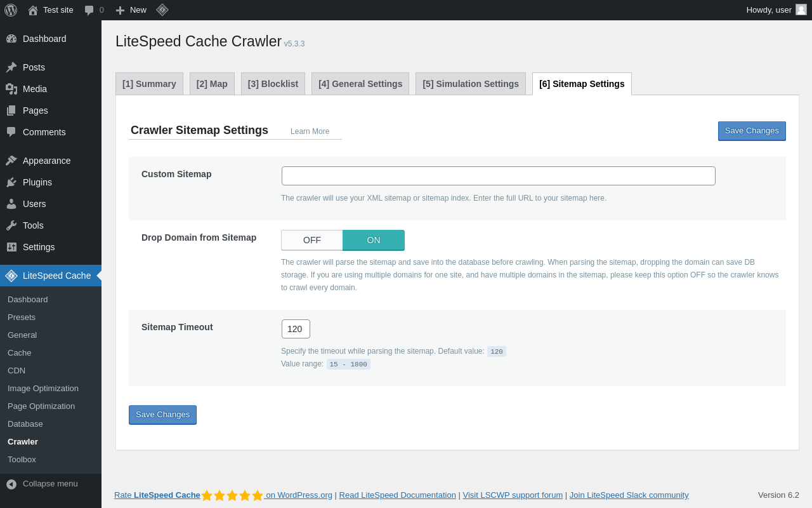812x508 pixels.
Task: Open Comments menu item in sidebar
Action: point(51,132)
